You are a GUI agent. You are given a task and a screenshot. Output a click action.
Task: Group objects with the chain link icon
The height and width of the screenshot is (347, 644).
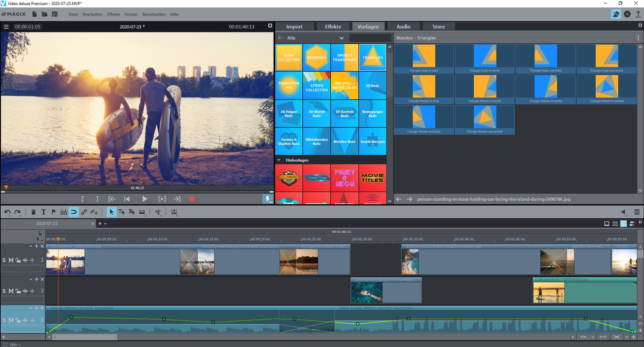coord(84,212)
